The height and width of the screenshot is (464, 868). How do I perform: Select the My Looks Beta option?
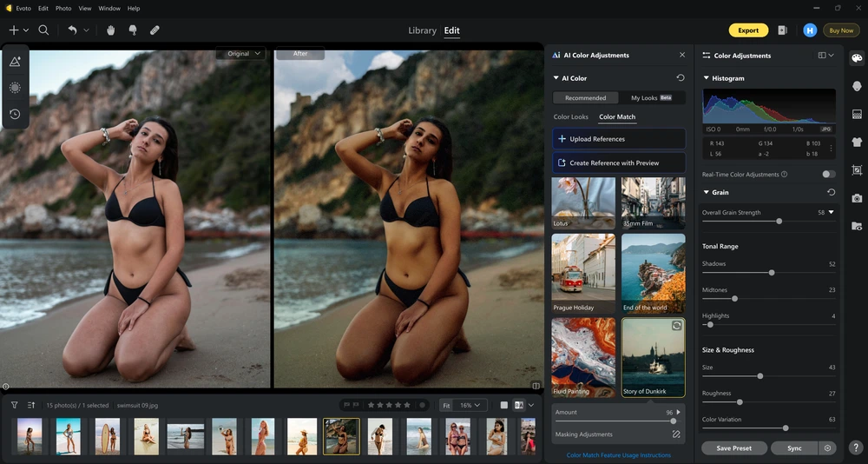click(x=651, y=97)
